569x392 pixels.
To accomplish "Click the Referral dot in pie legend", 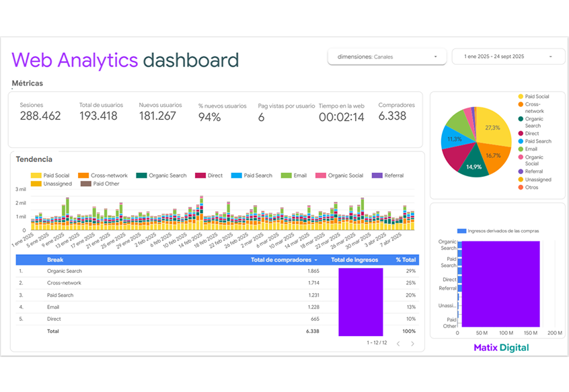I will click(x=521, y=171).
